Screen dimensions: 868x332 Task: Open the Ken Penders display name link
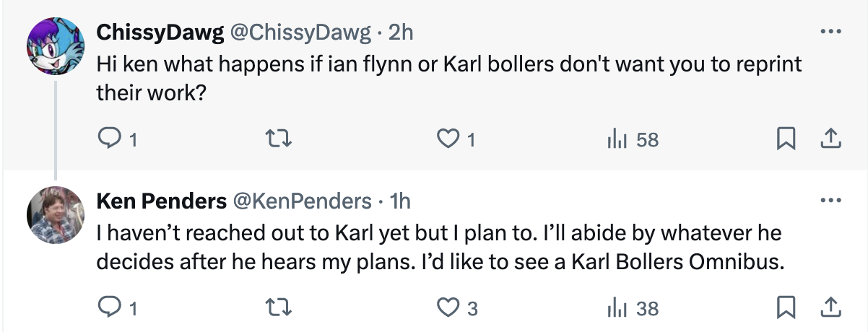pos(162,201)
